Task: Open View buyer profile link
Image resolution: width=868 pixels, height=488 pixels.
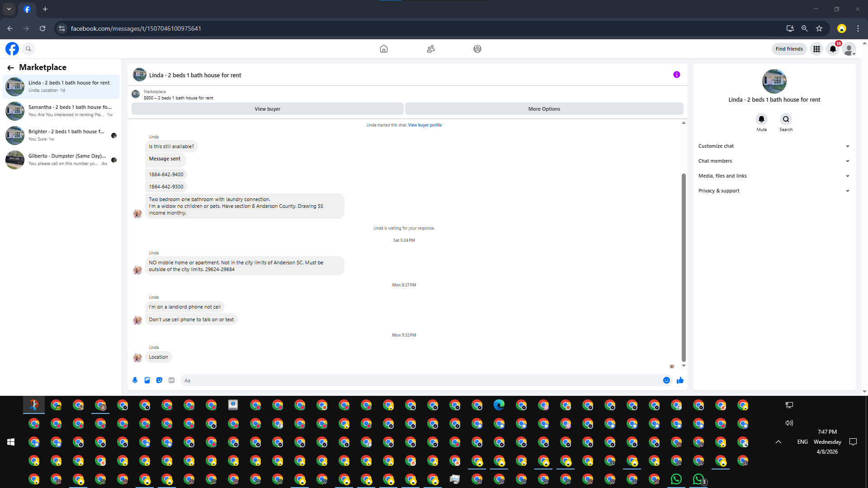Action: coord(425,125)
